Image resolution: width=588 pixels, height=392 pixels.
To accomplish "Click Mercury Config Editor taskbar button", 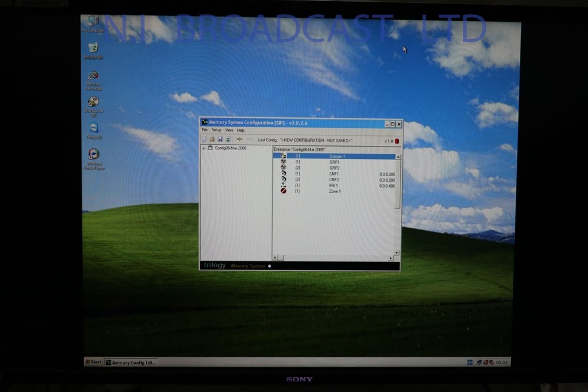I will pos(131,363).
